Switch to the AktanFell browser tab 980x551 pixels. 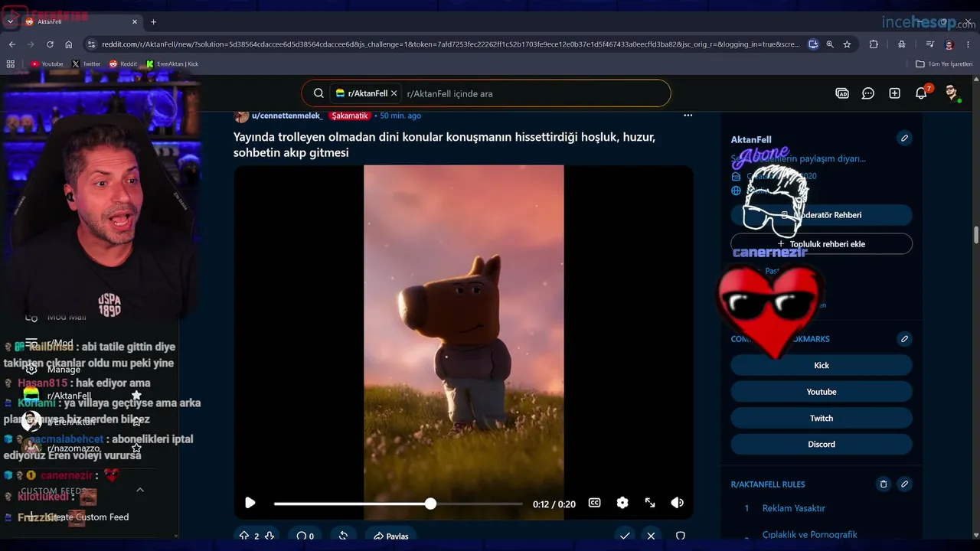[80, 21]
